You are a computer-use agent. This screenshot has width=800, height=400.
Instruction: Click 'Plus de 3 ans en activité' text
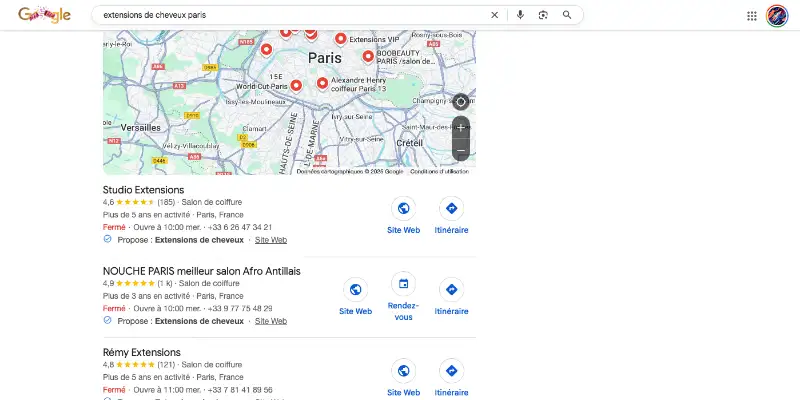point(146,296)
